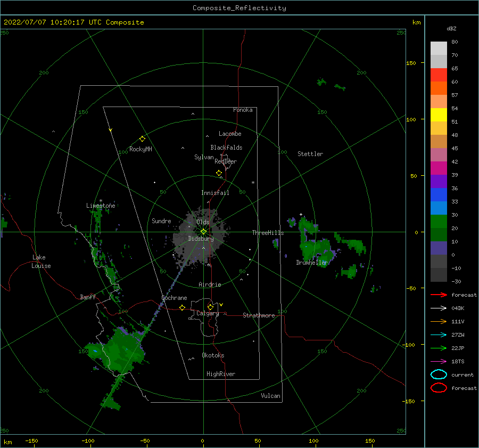Select the light gray 80–70 dBZ swatch

(439, 48)
